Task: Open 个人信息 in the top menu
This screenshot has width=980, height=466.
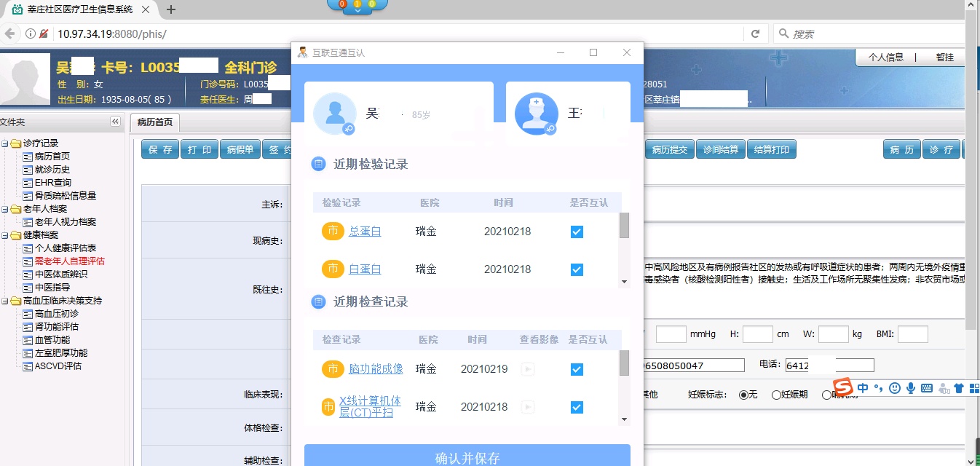Action: pos(885,58)
